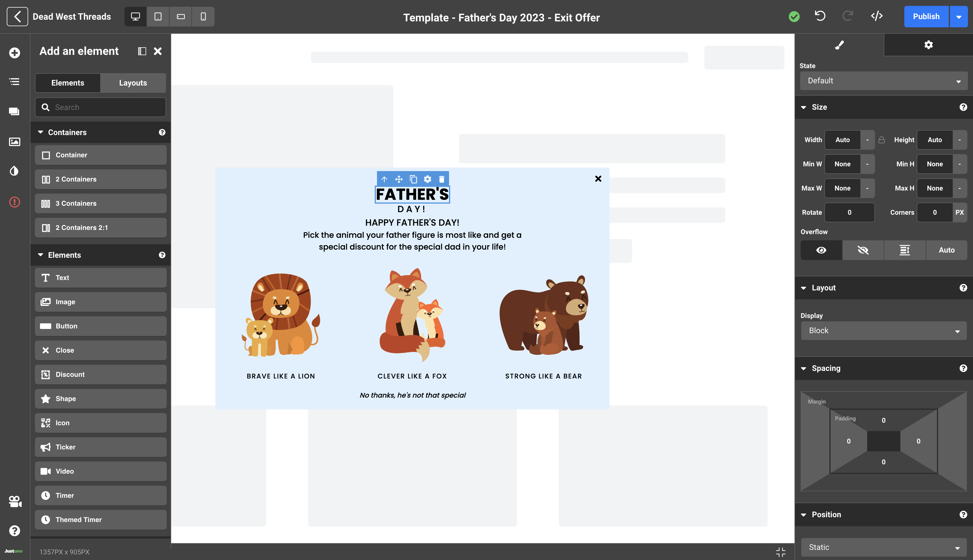This screenshot has width=973, height=560.
Task: Click the Publish button
Action: pos(926,17)
